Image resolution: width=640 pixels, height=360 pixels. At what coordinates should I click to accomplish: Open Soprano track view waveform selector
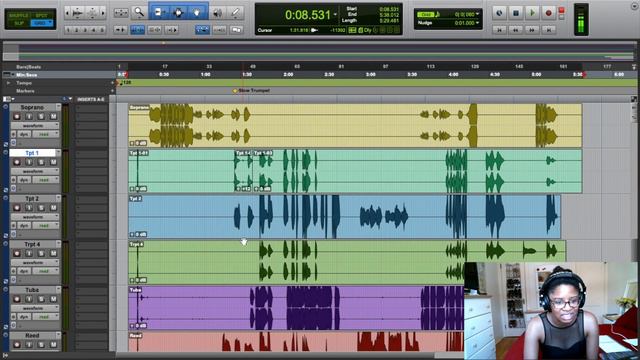[x=35, y=126]
